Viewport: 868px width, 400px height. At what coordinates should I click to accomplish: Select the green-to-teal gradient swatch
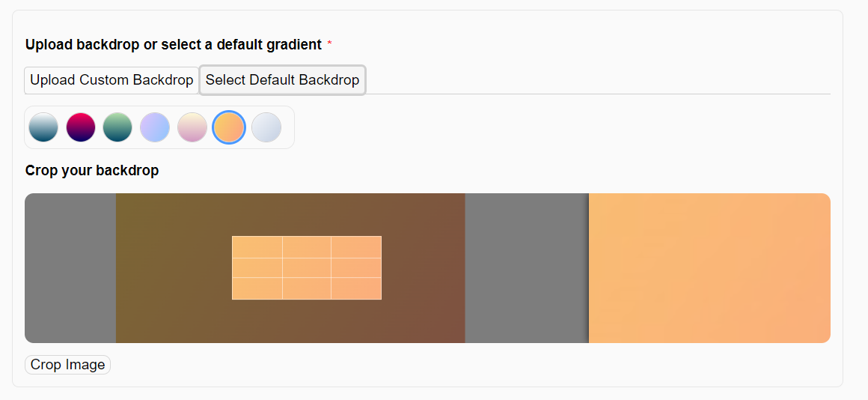(117, 127)
